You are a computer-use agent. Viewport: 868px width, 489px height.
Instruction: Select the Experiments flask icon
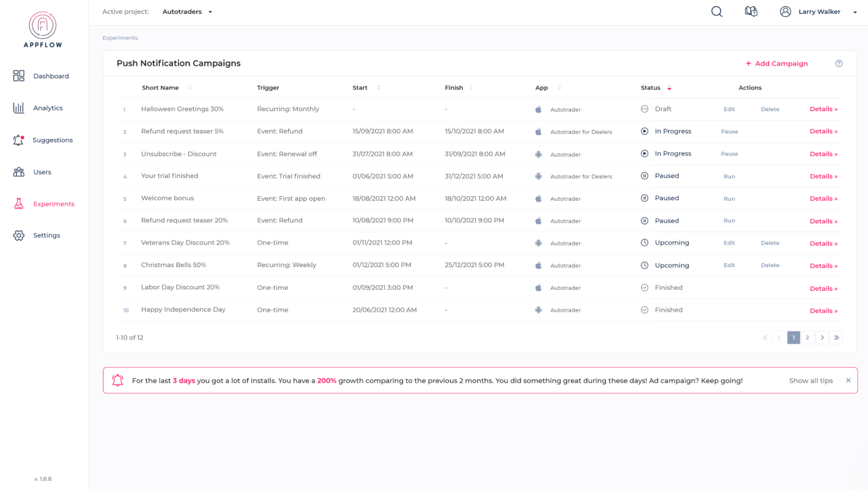[x=19, y=204]
